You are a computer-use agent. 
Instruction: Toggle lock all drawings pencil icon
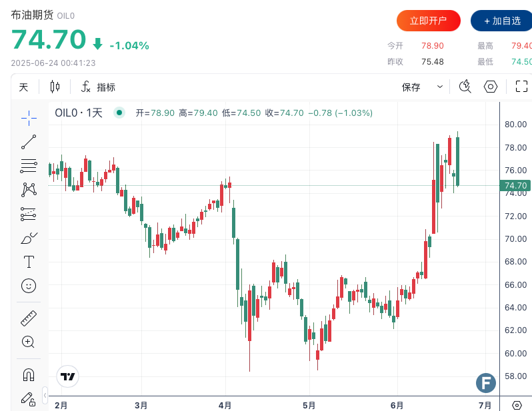pyautogui.click(x=29, y=398)
